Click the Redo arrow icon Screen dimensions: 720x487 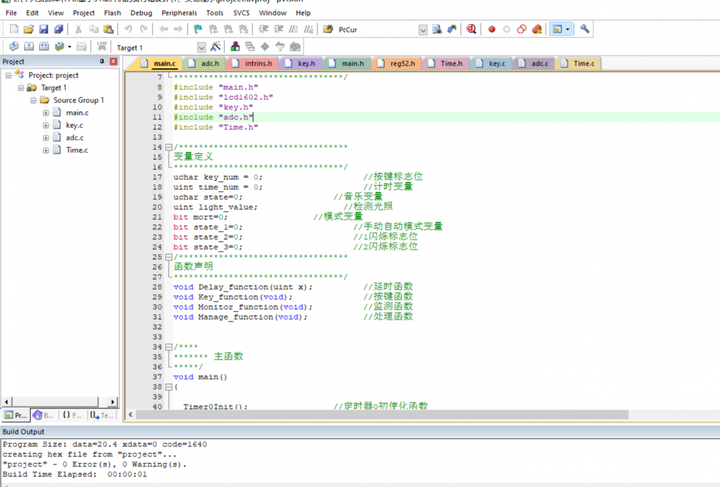click(144, 29)
